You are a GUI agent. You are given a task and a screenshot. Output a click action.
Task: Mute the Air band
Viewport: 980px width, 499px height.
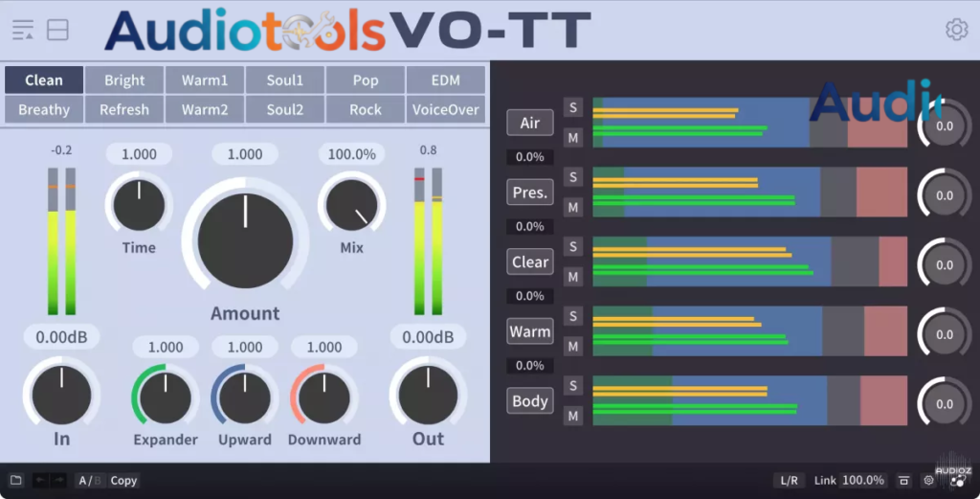[573, 138]
